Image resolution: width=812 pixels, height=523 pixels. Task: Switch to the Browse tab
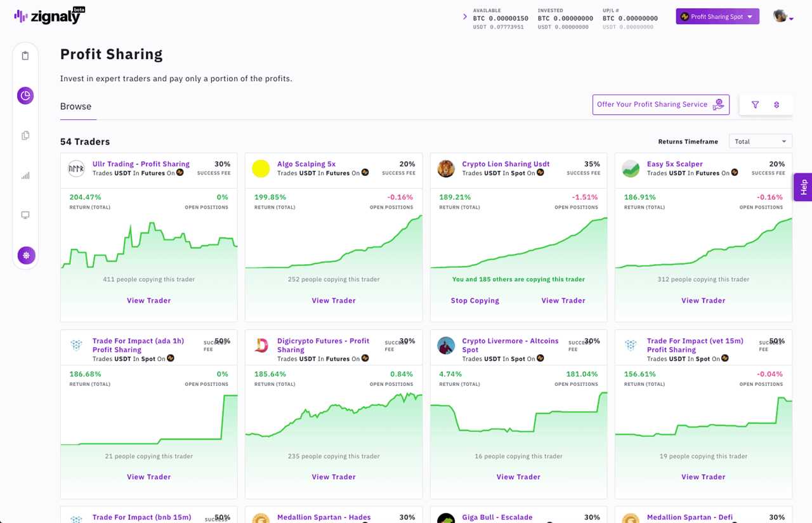tap(76, 107)
